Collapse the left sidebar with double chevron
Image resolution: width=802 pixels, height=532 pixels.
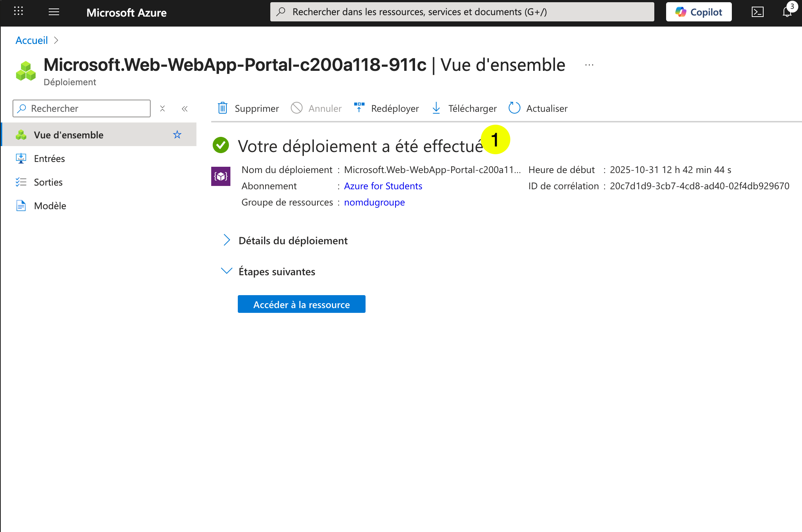point(185,108)
